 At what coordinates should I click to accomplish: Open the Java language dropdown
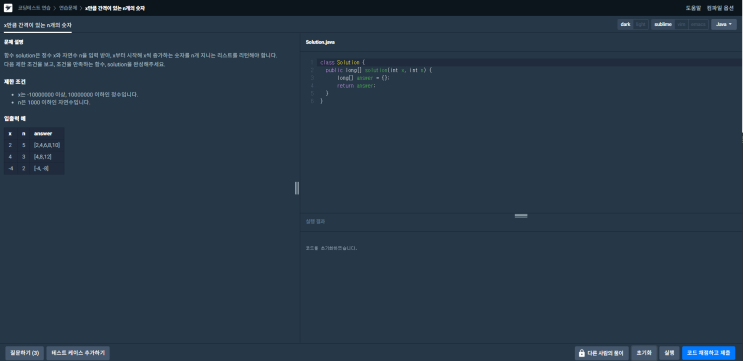coord(724,24)
